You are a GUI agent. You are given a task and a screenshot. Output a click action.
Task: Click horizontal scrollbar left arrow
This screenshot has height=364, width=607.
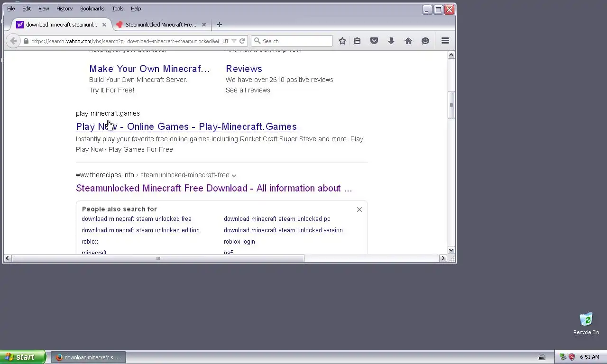[8, 258]
